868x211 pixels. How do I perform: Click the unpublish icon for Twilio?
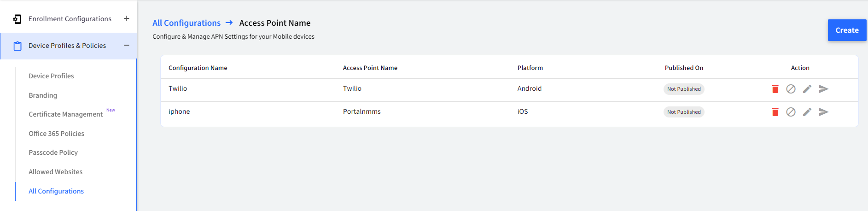click(791, 89)
